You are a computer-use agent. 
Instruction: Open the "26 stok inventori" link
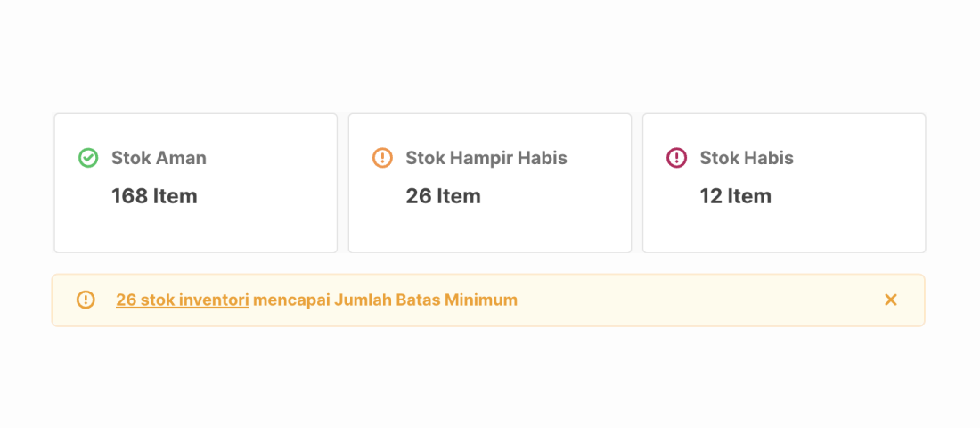tap(183, 300)
